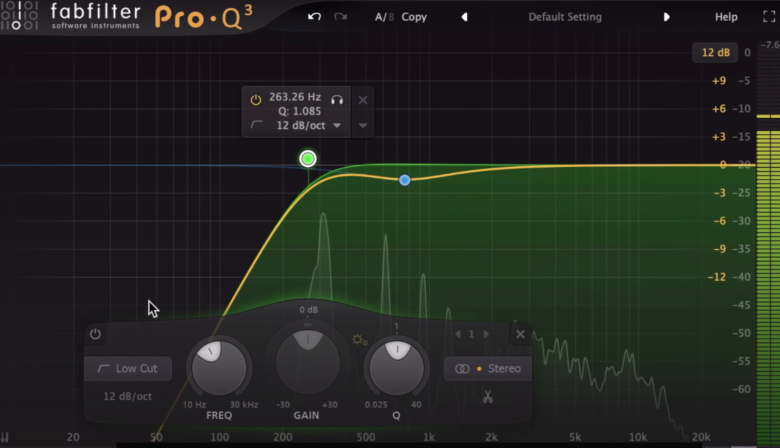The height and width of the screenshot is (448, 780).
Task: Click the Q: 1.085 value
Action: point(299,111)
